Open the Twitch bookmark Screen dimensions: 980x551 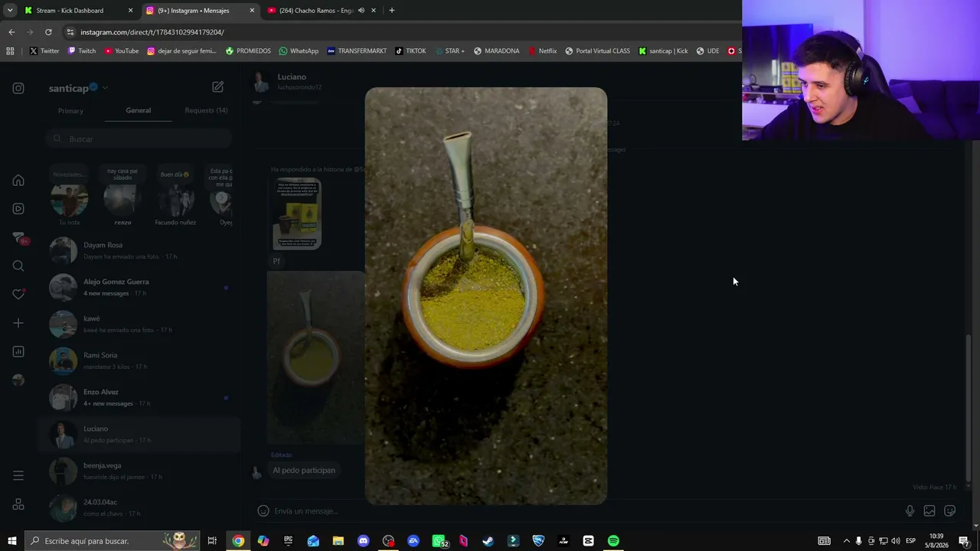coord(82,51)
